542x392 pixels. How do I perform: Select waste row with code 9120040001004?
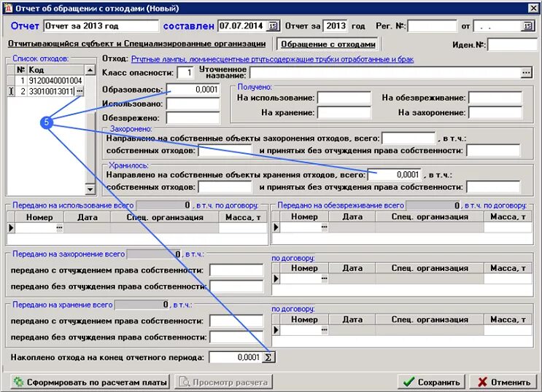click(x=46, y=80)
